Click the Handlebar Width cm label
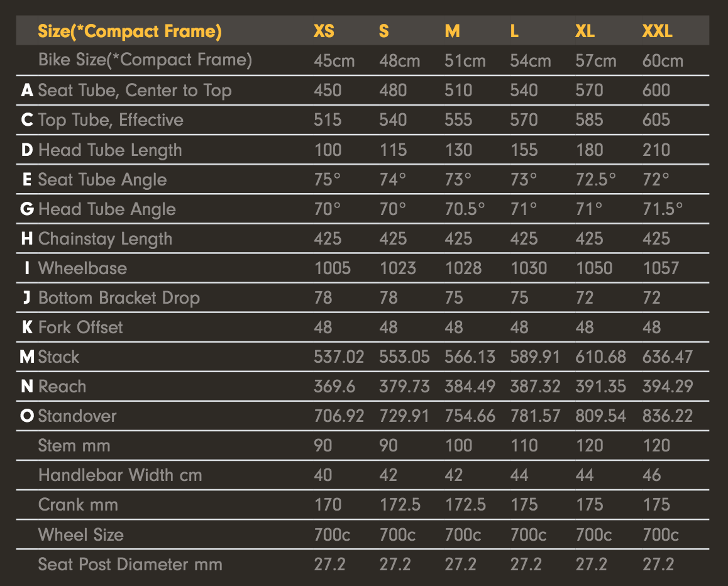 pos(120,475)
